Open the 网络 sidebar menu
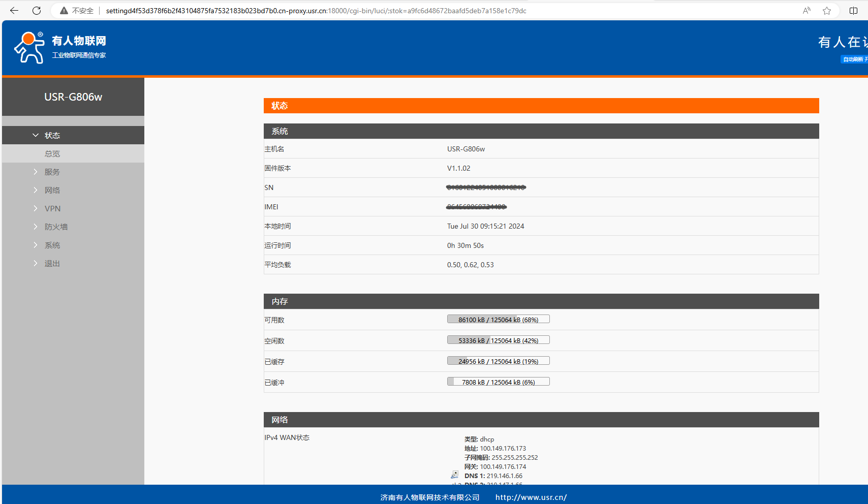This screenshot has height=504, width=868. (x=52, y=190)
